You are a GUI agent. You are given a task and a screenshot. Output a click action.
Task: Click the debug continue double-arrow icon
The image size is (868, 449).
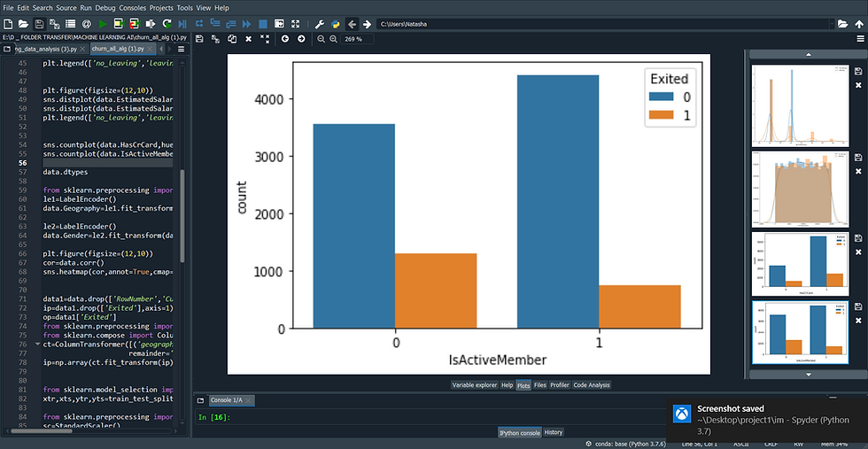(x=247, y=24)
